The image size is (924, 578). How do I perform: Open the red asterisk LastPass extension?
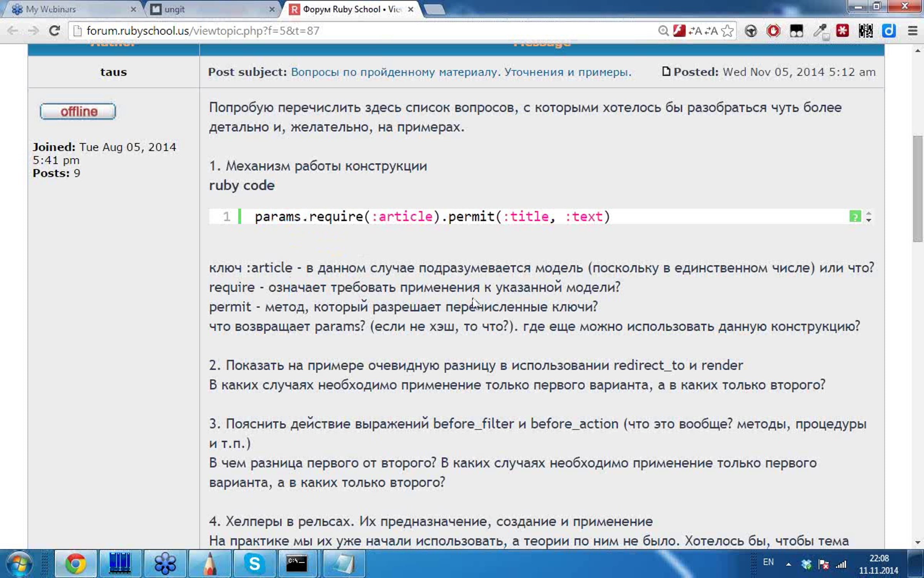843,31
